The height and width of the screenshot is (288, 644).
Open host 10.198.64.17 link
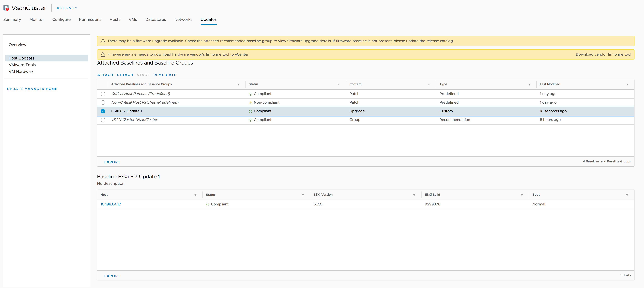point(110,204)
